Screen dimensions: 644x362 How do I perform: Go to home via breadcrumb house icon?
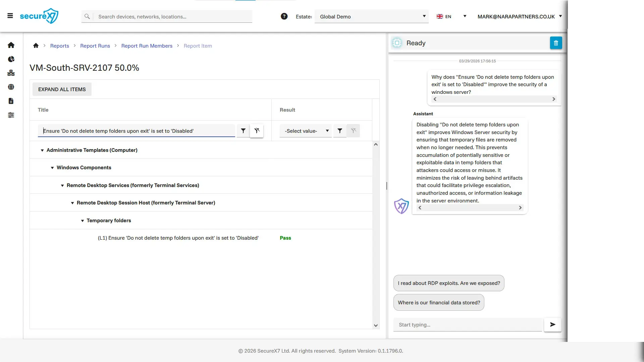tap(36, 46)
